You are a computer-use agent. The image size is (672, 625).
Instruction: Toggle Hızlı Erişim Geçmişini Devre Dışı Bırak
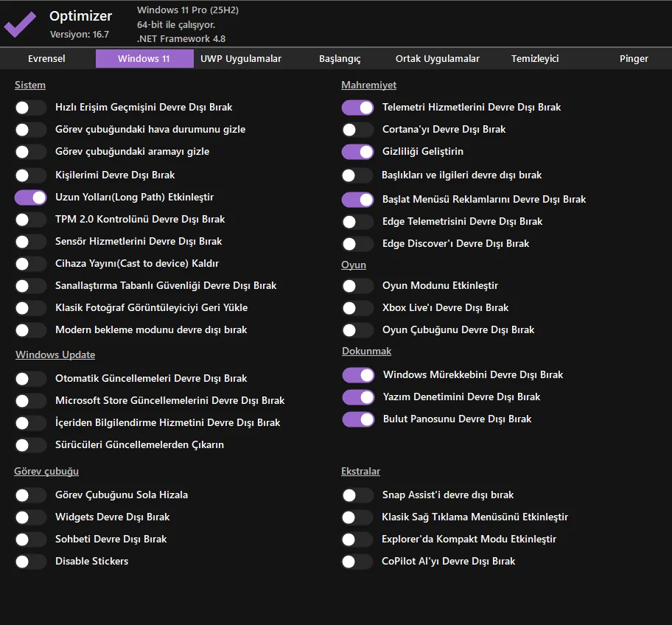[30, 107]
